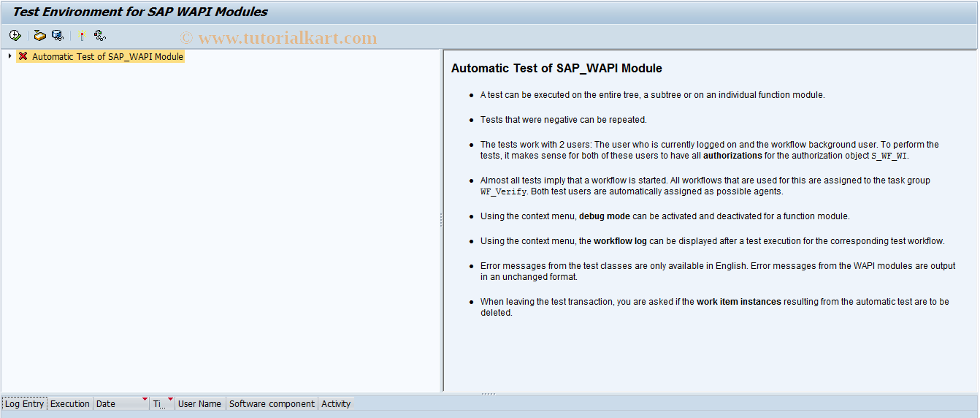The width and height of the screenshot is (980, 418).
Task: Click the bold word 'authorizations' in help text
Action: [732, 156]
